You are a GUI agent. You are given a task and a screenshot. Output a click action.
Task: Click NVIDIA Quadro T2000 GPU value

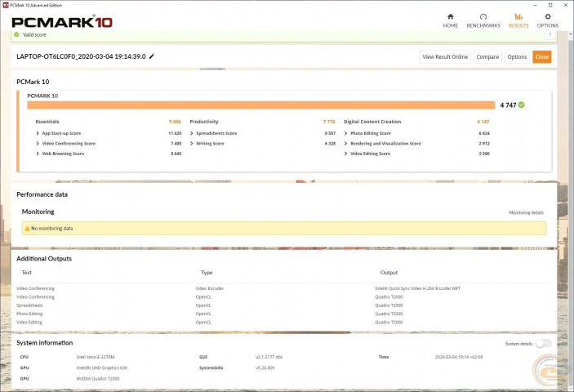coord(98,378)
